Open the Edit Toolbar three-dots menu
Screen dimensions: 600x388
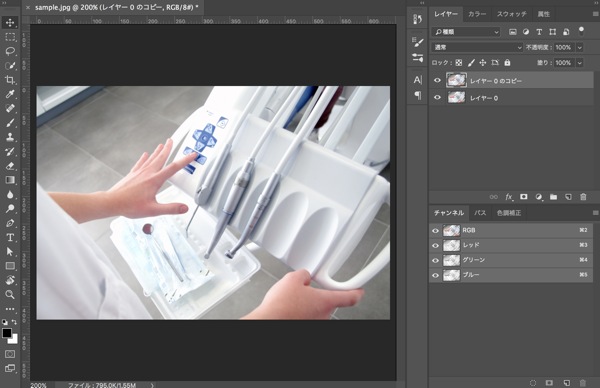pos(10,308)
